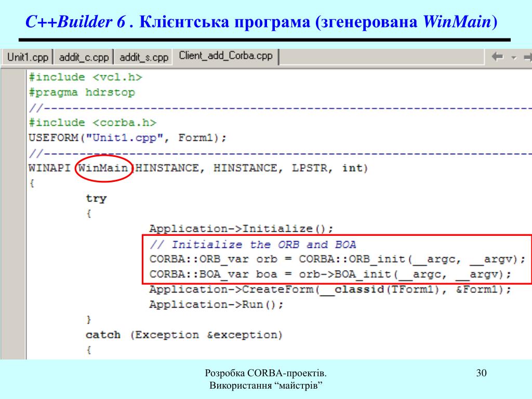Image resolution: width=532 pixels, height=399 pixels.
Task: Click the #pragma hdrstop line
Action: tap(82, 92)
